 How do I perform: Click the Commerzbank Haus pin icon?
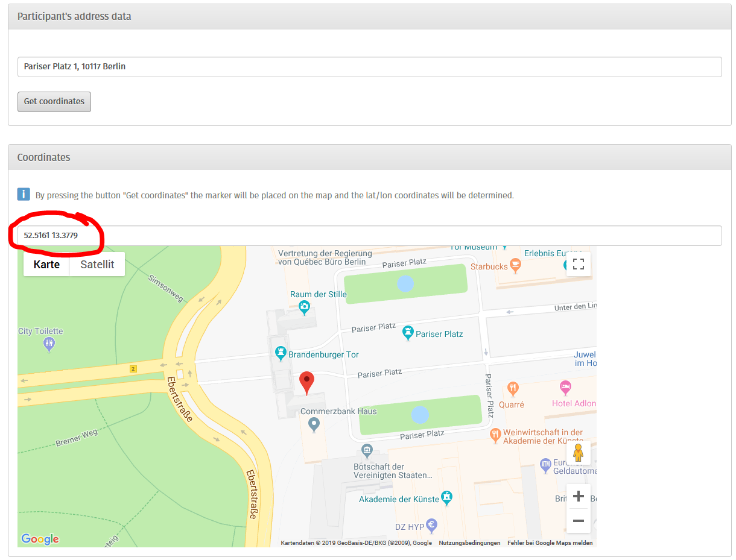314,425
